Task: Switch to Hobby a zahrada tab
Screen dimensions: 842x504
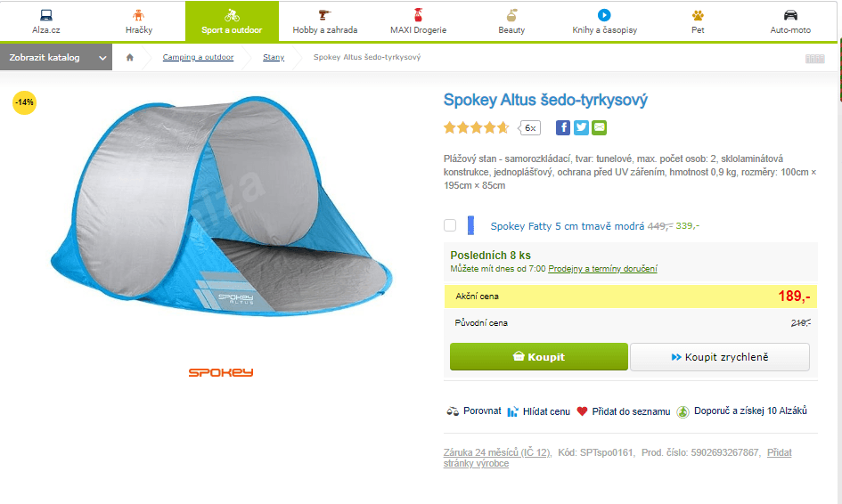Action: pyautogui.click(x=325, y=21)
